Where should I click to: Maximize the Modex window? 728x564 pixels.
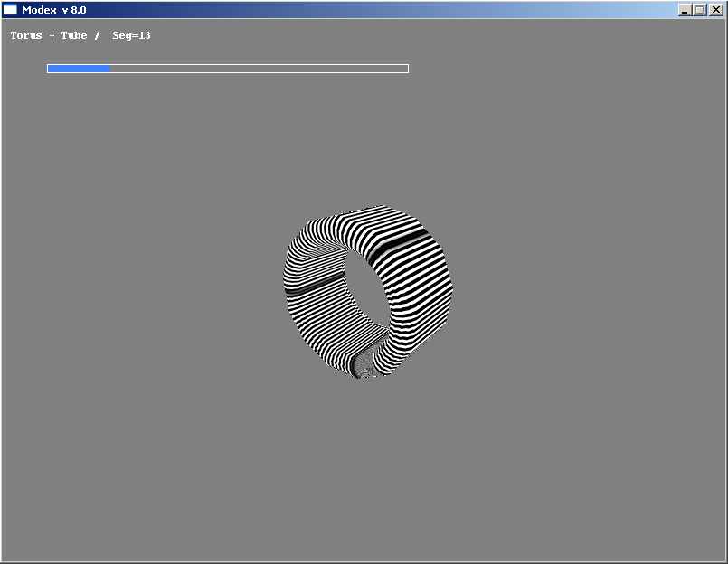700,9
